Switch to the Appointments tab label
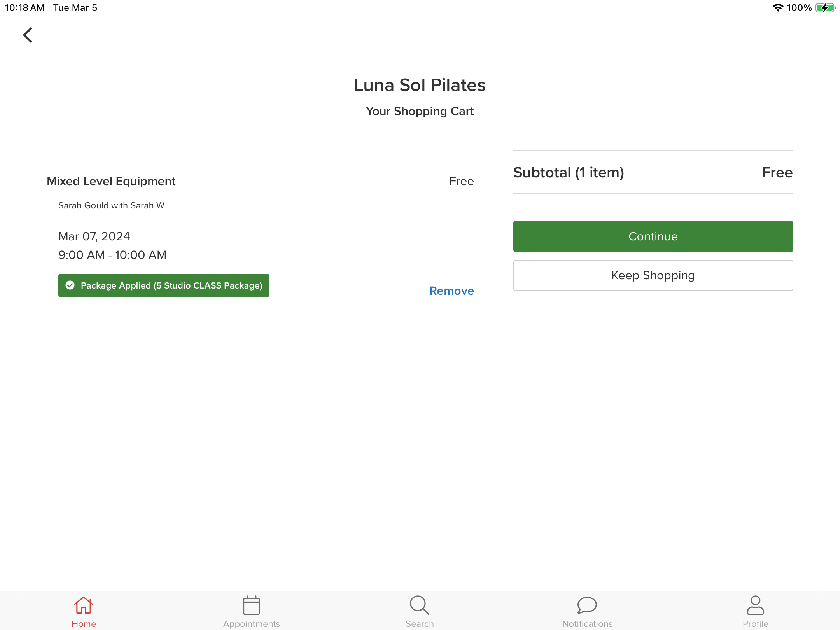Screen dimensions: 840x630 (x=251, y=624)
